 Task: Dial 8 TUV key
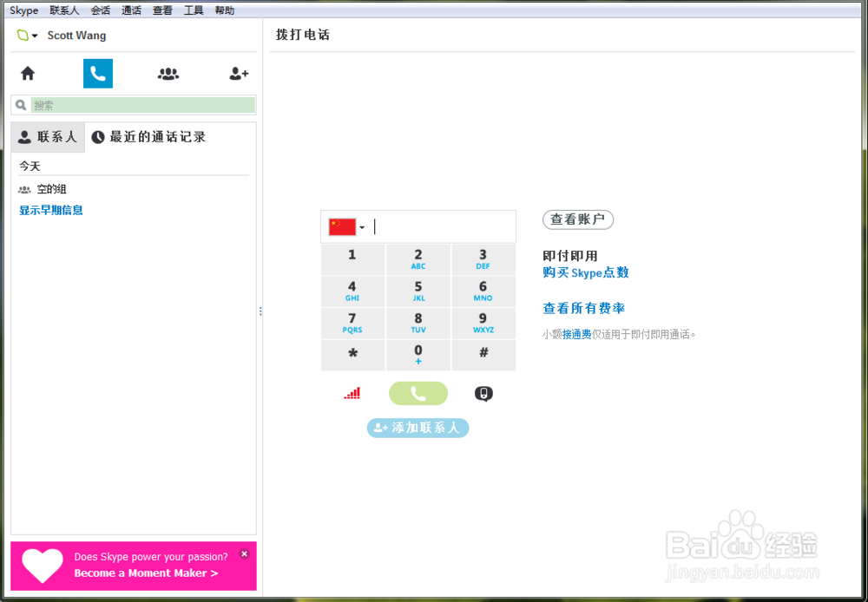coord(418,324)
